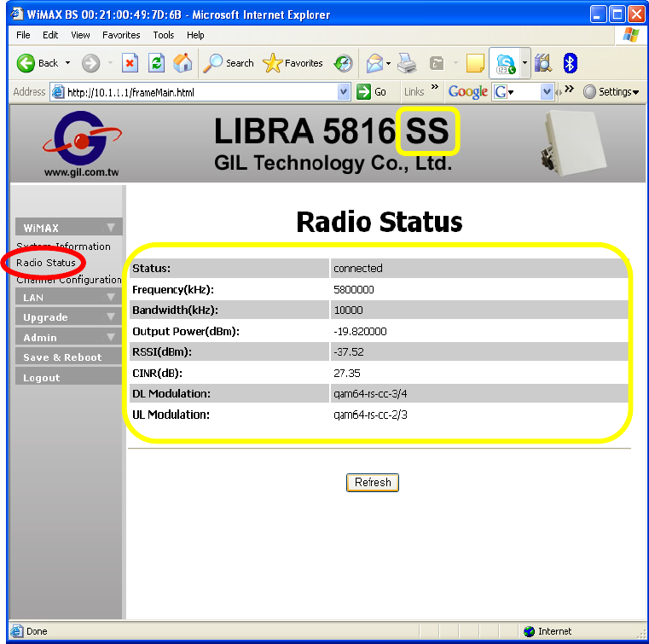The width and height of the screenshot is (649, 644).
Task: Click the Forward arrow button
Action: coord(90,63)
